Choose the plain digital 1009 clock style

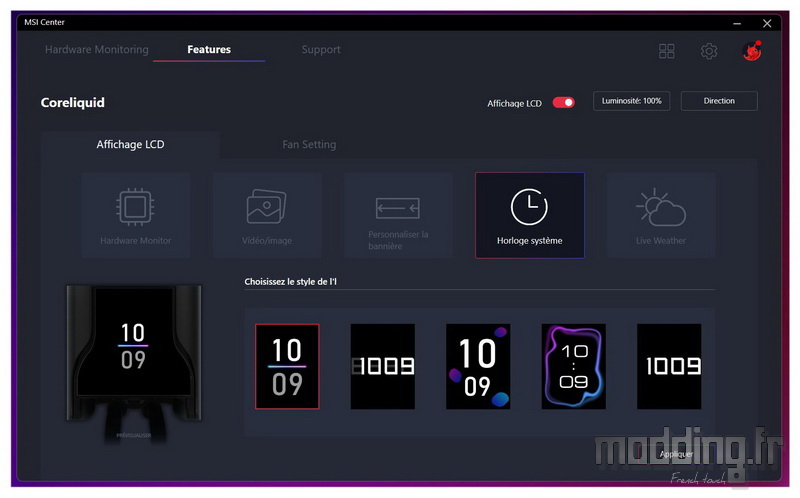[x=669, y=366]
